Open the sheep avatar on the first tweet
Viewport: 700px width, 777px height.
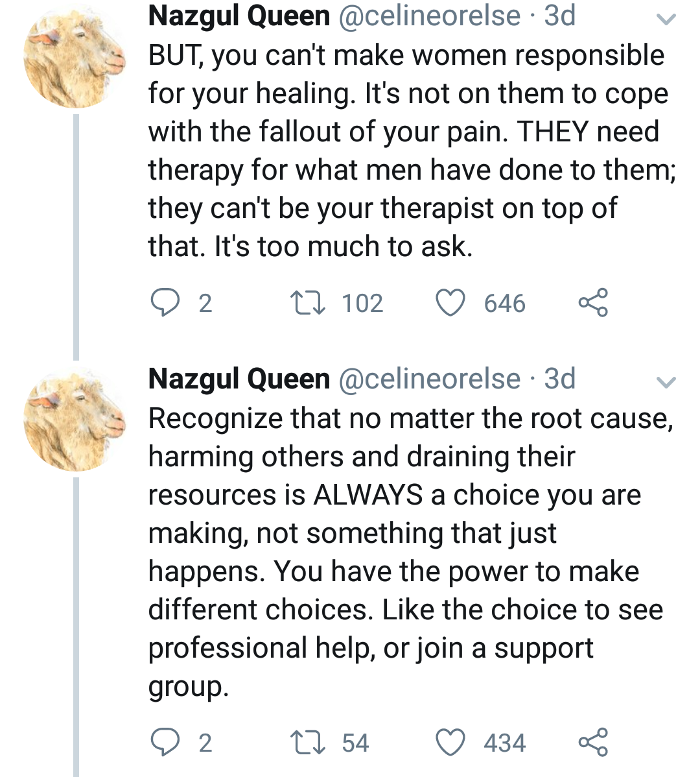click(x=75, y=57)
